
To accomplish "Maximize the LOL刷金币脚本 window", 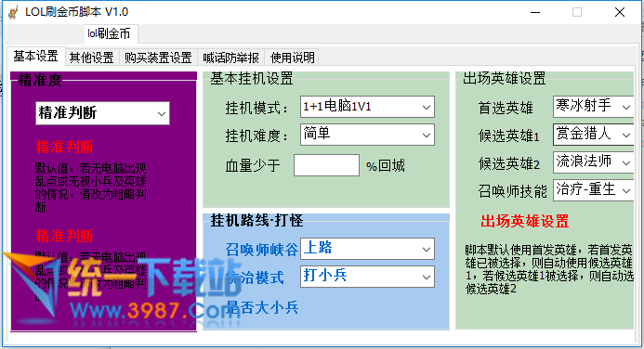I will (x=577, y=12).
